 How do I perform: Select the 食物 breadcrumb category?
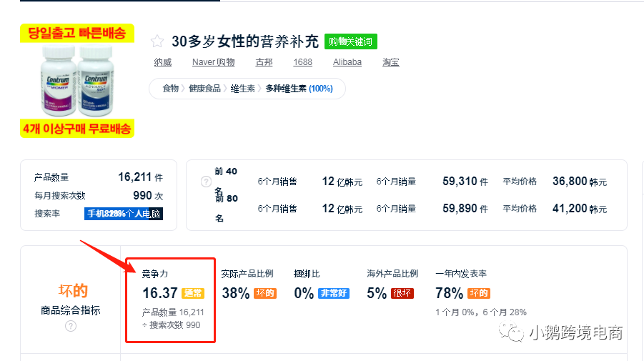click(170, 89)
